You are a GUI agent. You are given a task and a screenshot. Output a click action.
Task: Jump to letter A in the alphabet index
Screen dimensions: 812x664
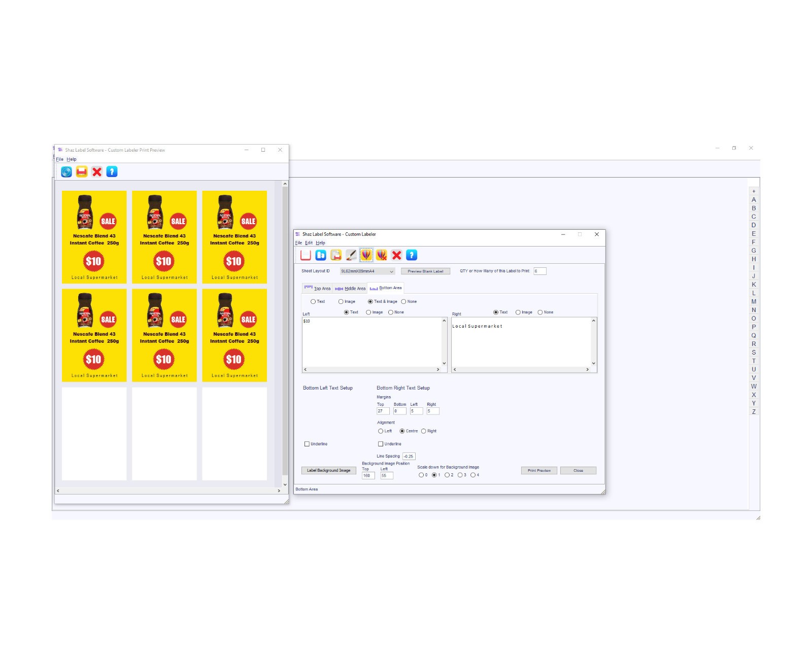pyautogui.click(x=754, y=200)
